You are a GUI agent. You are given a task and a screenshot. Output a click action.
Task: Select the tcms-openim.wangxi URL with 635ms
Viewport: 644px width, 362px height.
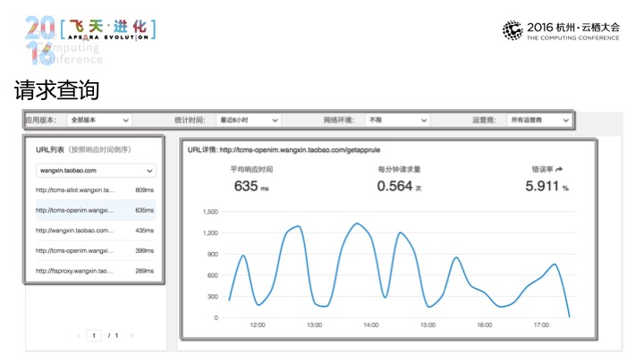point(95,210)
